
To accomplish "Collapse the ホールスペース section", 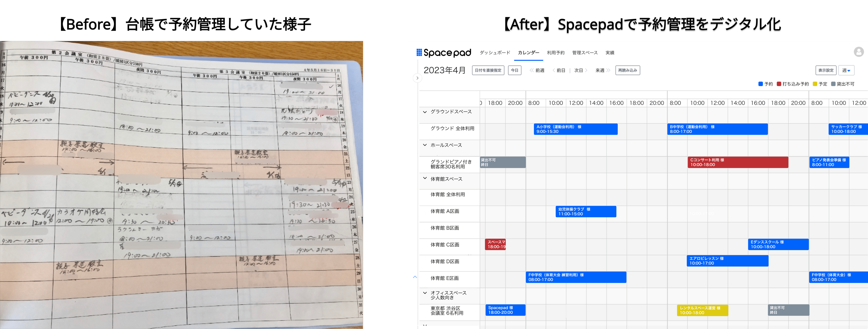I will coord(425,145).
